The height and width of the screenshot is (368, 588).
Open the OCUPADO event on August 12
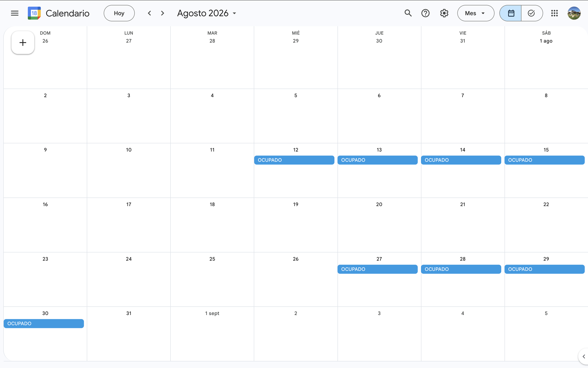tap(294, 160)
